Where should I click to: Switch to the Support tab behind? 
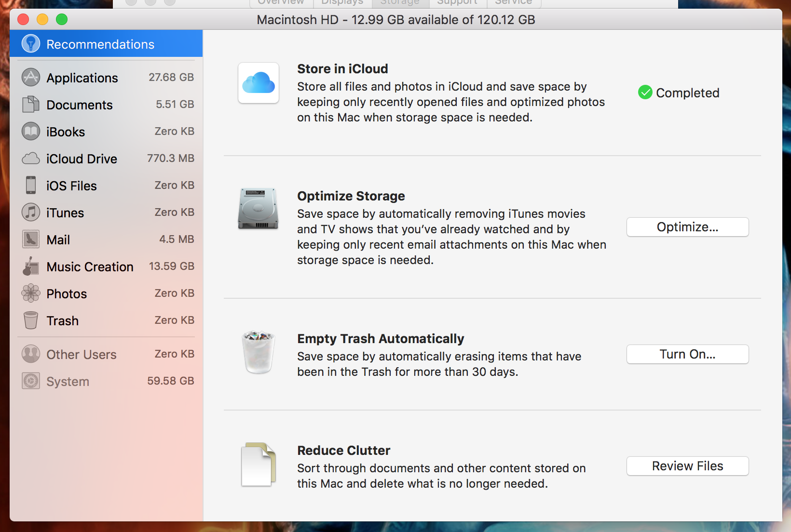point(457,3)
